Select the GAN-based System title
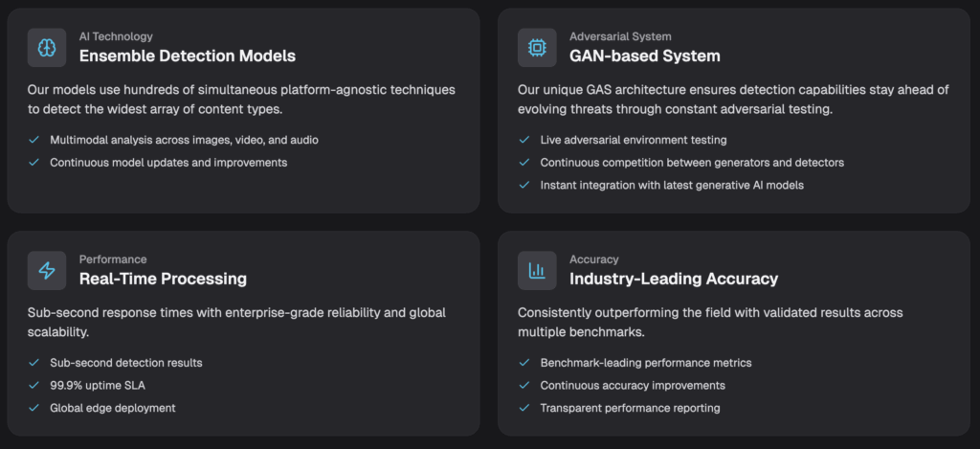 (644, 56)
